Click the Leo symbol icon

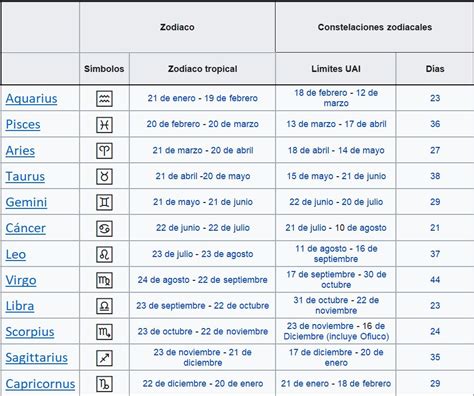(104, 254)
